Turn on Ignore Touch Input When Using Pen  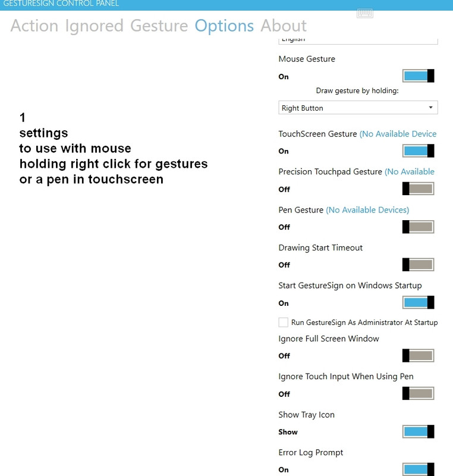(x=418, y=393)
